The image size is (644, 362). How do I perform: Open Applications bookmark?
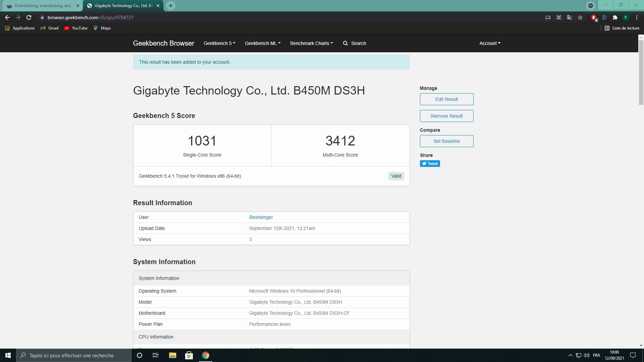[20, 28]
